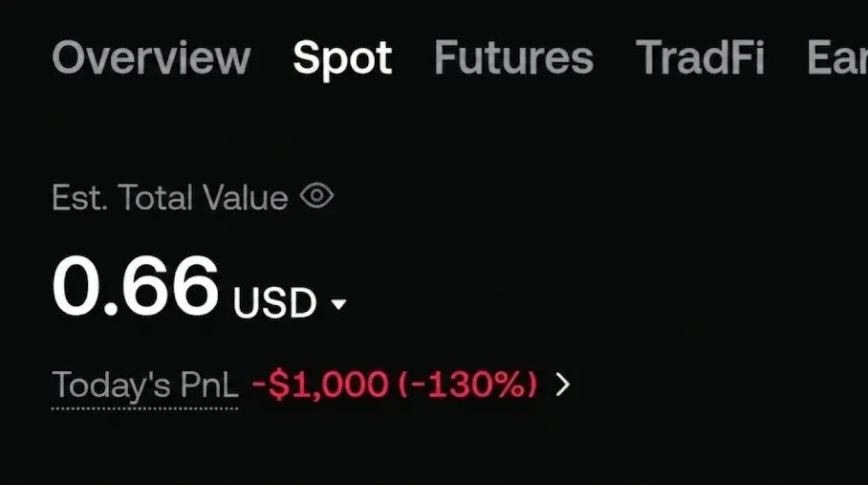Click the red -$1,000 PnL amount
Viewport: 868px width, 485px height.
click(x=320, y=385)
